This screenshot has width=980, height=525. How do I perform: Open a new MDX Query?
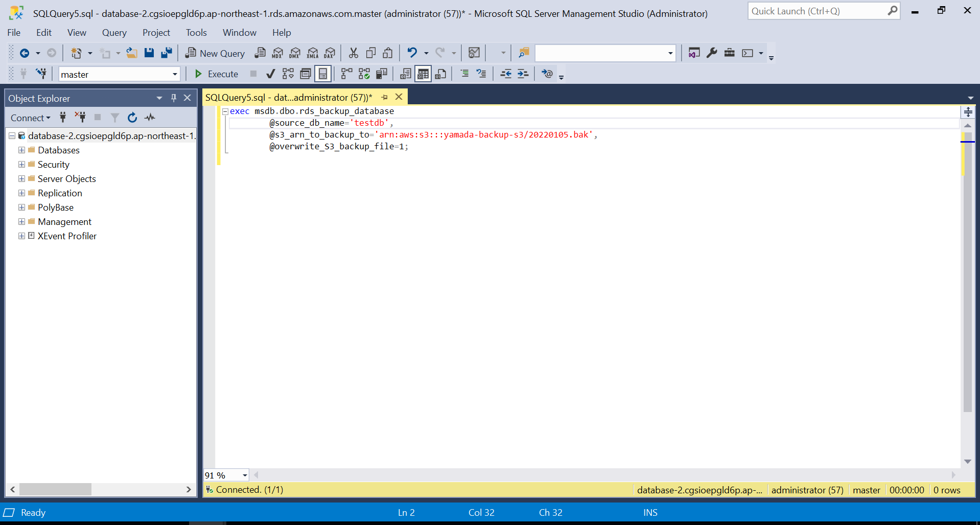pos(277,53)
